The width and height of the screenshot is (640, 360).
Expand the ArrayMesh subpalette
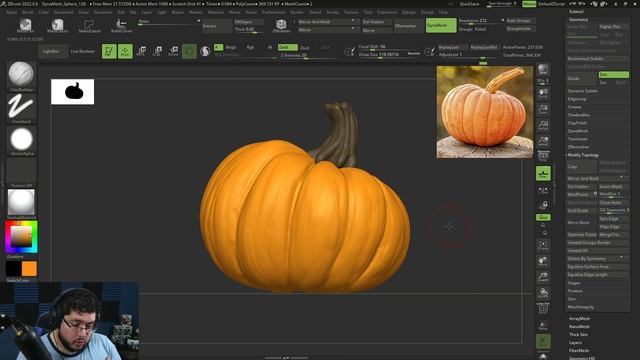click(579, 318)
